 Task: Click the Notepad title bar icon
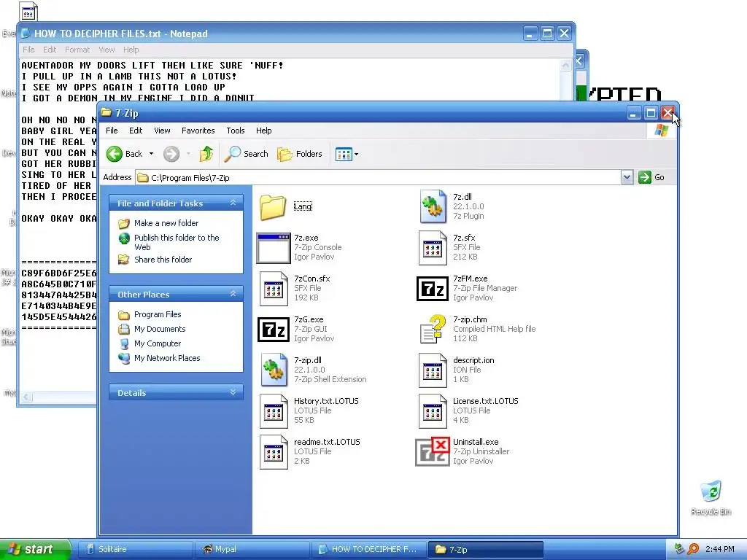tap(26, 34)
